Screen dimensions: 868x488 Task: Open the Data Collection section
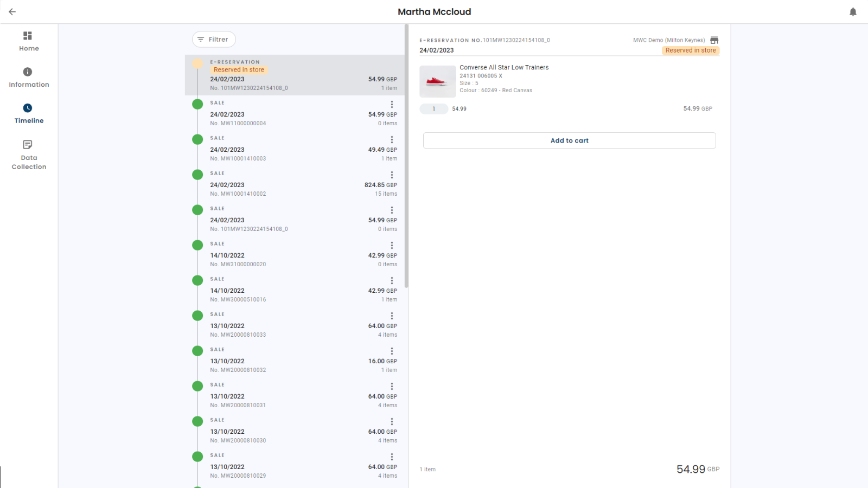[27, 155]
